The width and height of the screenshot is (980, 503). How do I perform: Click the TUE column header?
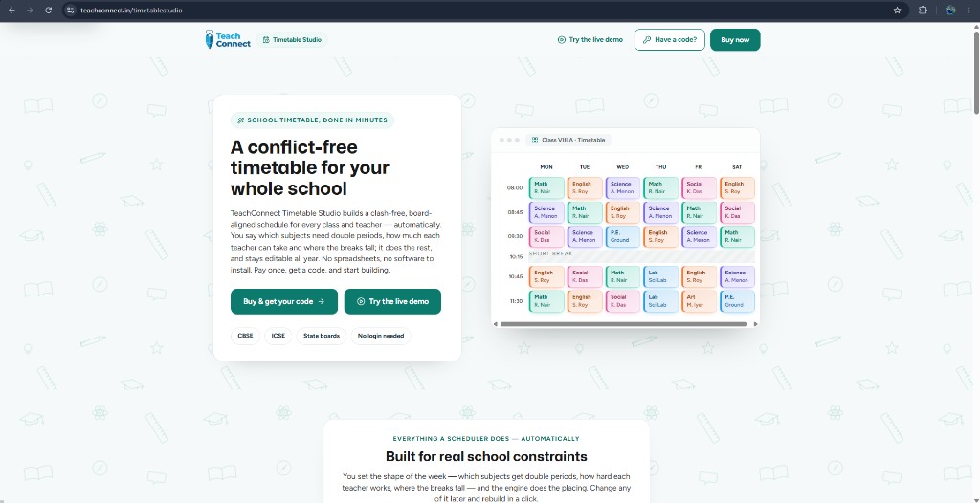tap(585, 167)
